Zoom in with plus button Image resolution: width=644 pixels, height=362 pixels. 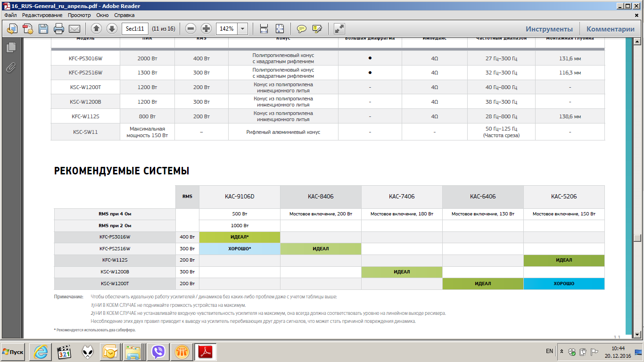tap(206, 29)
